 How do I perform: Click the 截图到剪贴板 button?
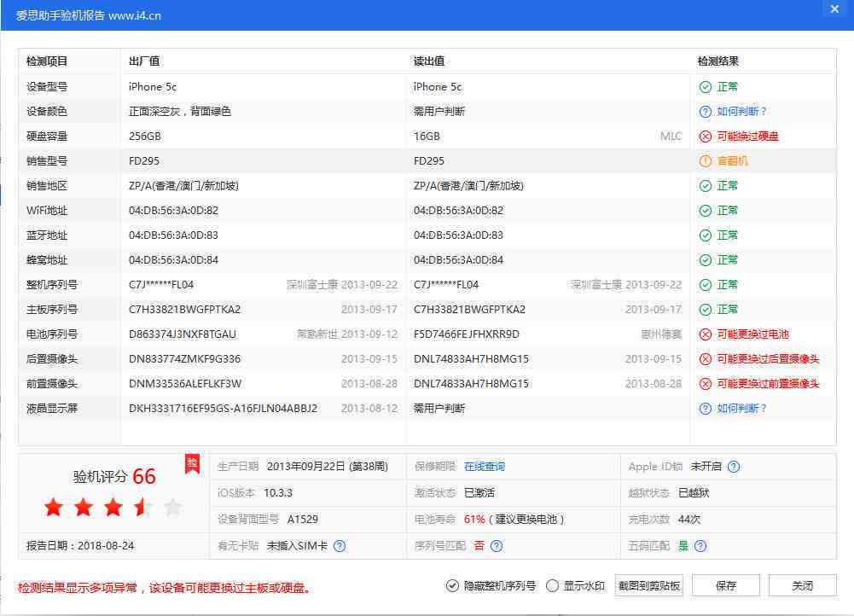[x=649, y=585]
